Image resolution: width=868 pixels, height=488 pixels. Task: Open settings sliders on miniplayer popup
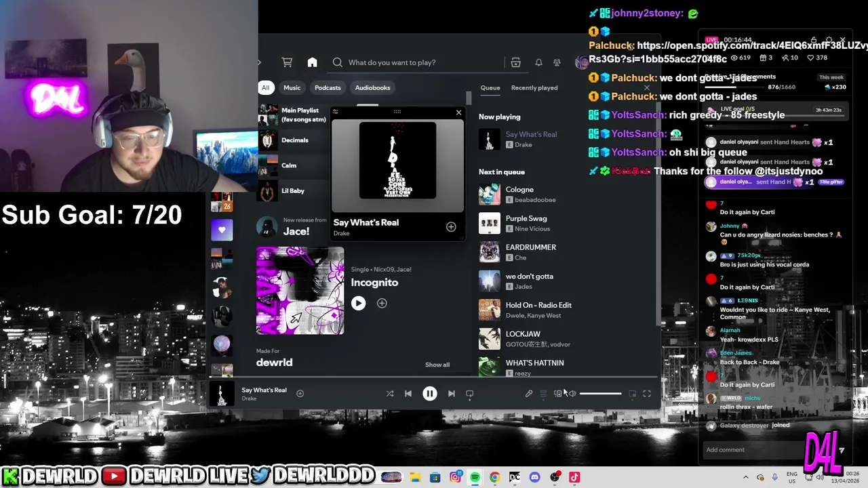pyautogui.click(x=335, y=112)
